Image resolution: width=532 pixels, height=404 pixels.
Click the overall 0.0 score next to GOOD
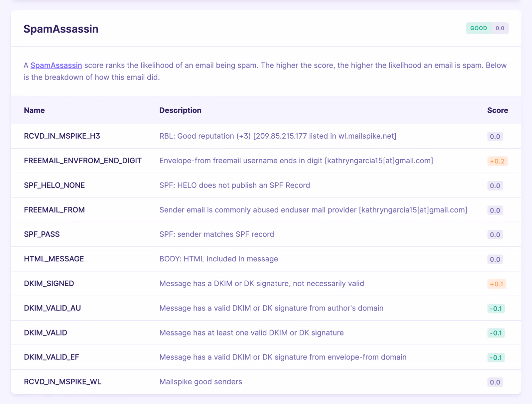point(500,28)
